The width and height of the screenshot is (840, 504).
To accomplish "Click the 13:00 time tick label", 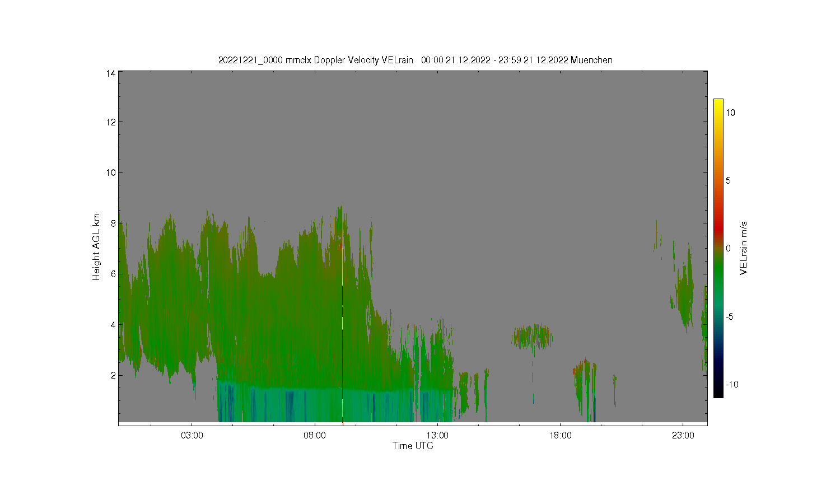I will coord(437,436).
